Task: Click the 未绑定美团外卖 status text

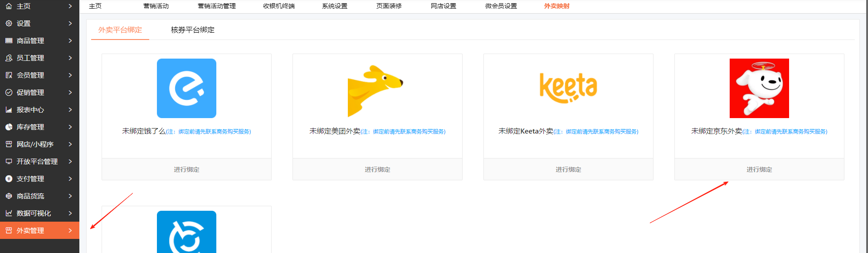Action: click(x=335, y=131)
